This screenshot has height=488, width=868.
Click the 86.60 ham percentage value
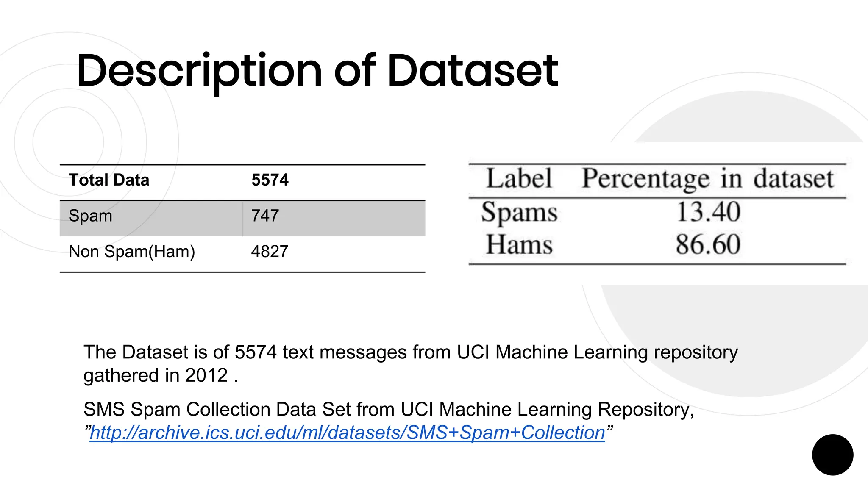(x=708, y=245)
